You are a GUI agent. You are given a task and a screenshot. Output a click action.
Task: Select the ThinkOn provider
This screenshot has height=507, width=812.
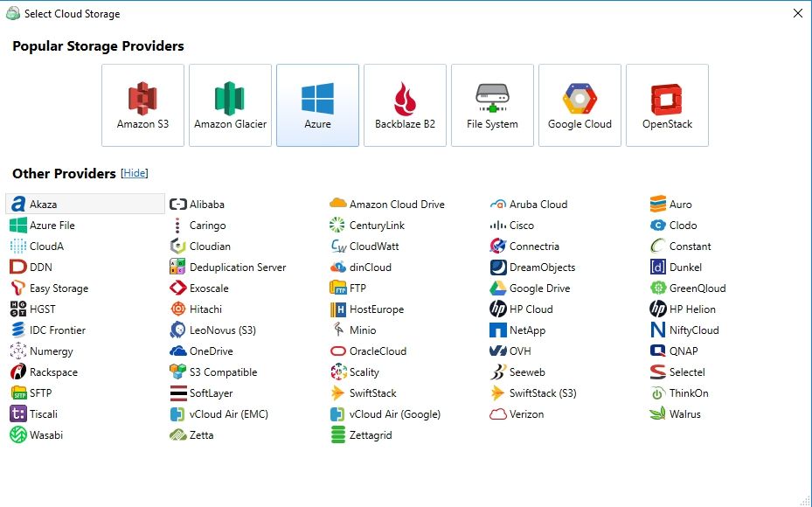pos(679,393)
